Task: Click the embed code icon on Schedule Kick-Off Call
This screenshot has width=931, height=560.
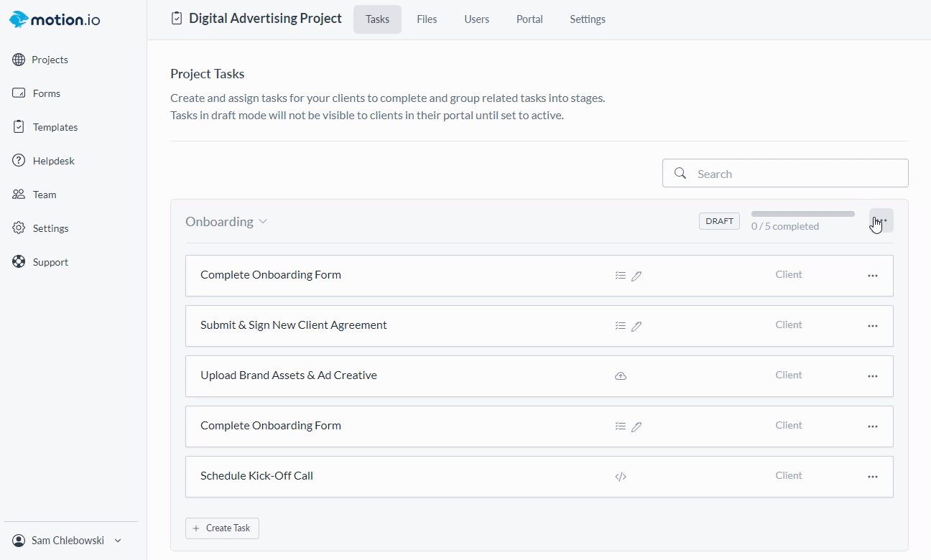Action: [621, 477]
